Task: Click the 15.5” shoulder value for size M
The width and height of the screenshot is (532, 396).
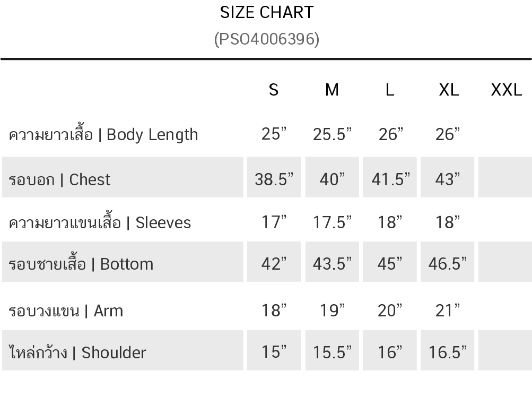Action: point(332,352)
